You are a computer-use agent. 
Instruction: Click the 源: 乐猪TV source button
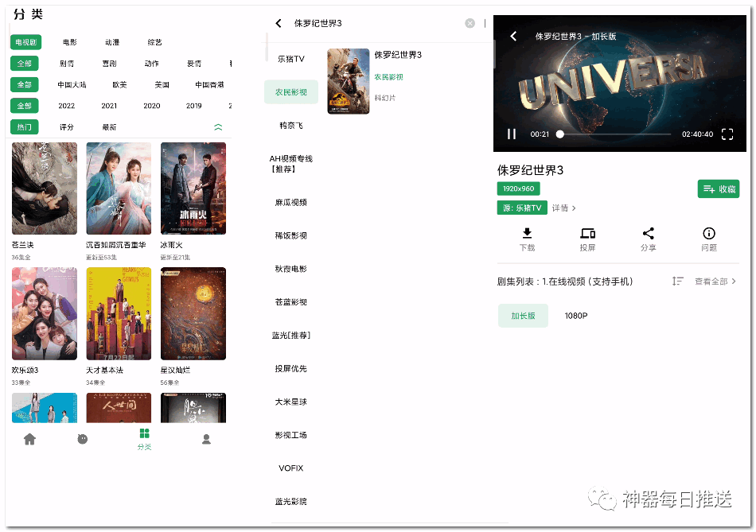pos(522,208)
